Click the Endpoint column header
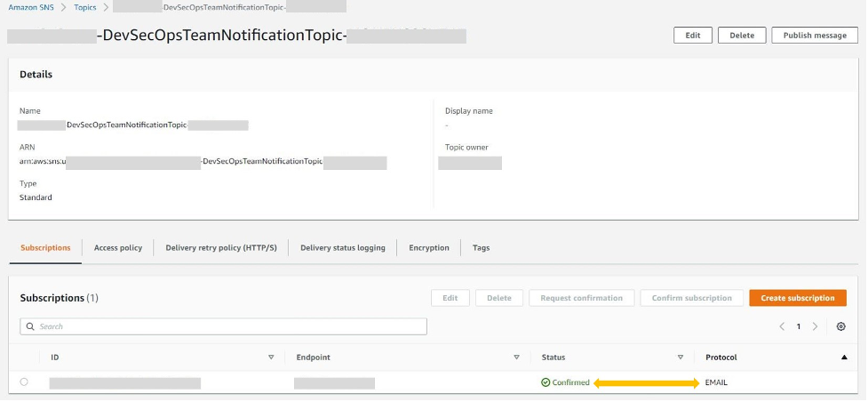The image size is (868, 402). coord(314,358)
